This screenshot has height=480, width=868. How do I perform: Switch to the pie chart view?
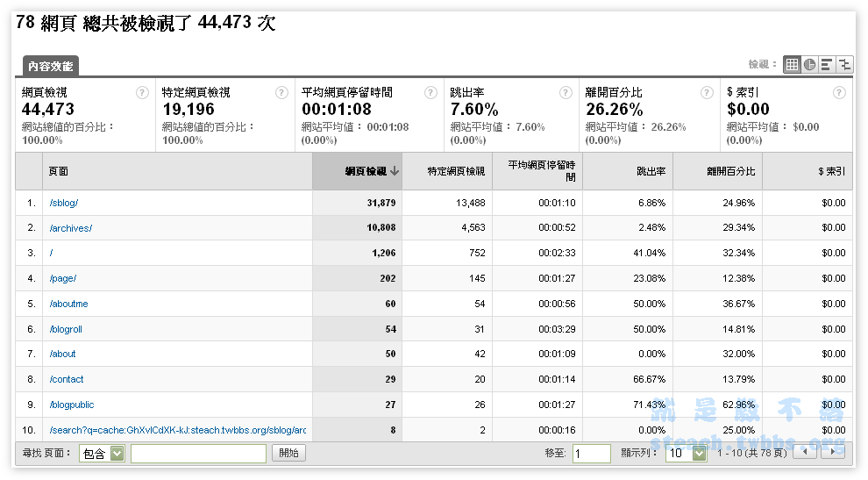click(x=809, y=64)
